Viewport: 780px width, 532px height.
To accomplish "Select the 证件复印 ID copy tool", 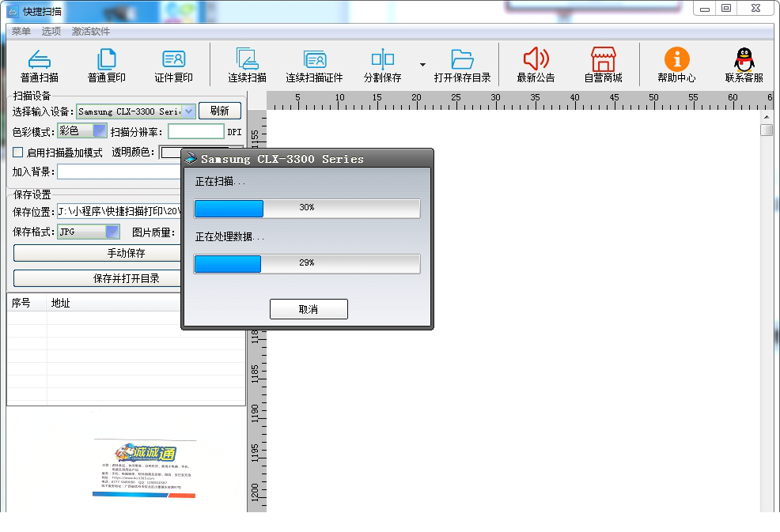I will point(173,59).
